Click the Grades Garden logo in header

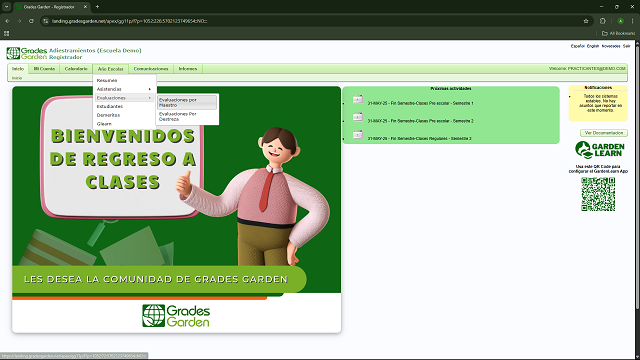tap(27, 53)
